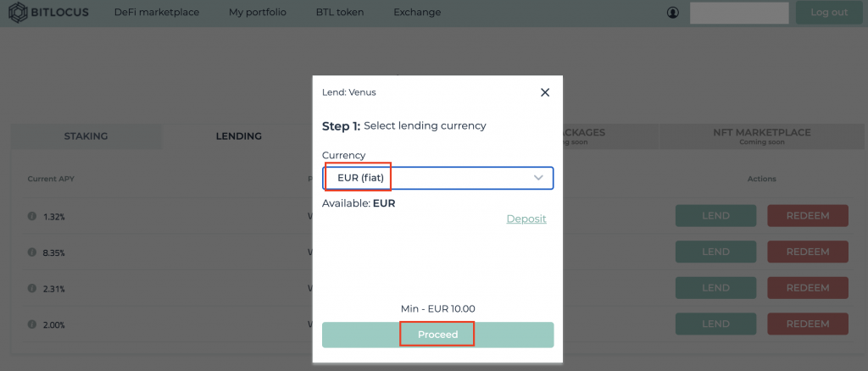Viewport: 868px width, 371px height.
Task: Click info icon next to 2.31% APY
Action: pyautogui.click(x=32, y=288)
